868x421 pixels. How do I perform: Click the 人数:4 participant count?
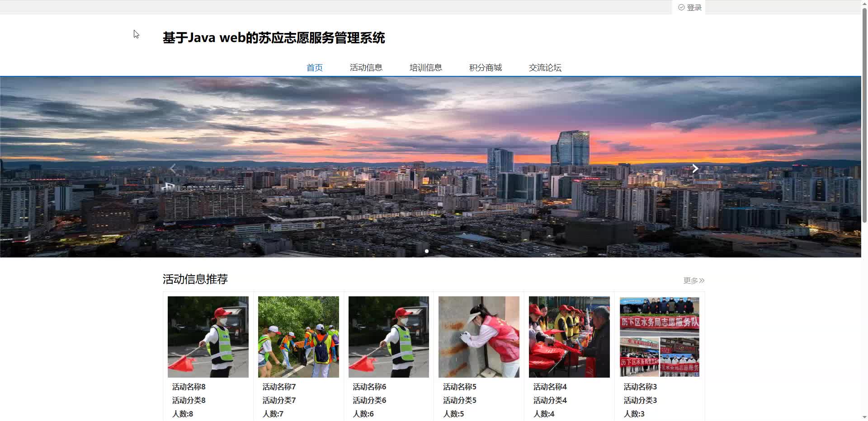coord(544,414)
